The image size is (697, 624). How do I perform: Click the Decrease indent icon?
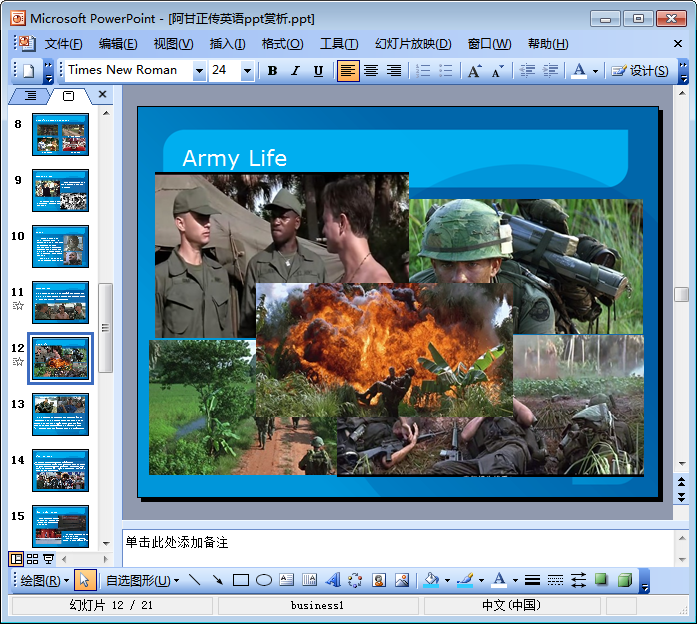[x=527, y=71]
